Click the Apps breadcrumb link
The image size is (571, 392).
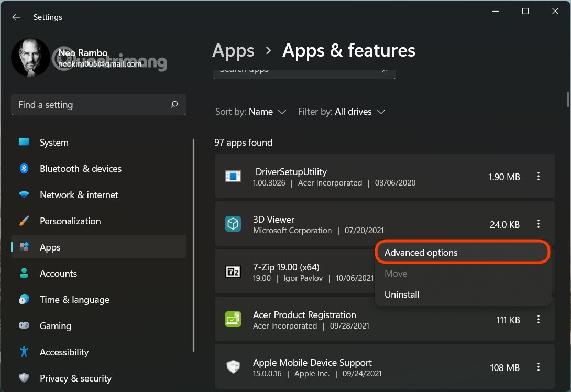[233, 51]
